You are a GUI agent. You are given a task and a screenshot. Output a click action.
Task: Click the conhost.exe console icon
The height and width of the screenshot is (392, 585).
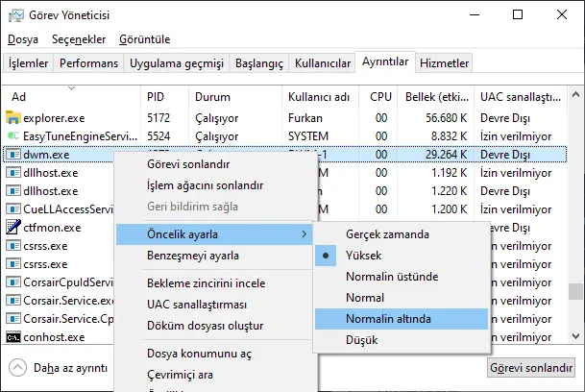[x=13, y=337]
